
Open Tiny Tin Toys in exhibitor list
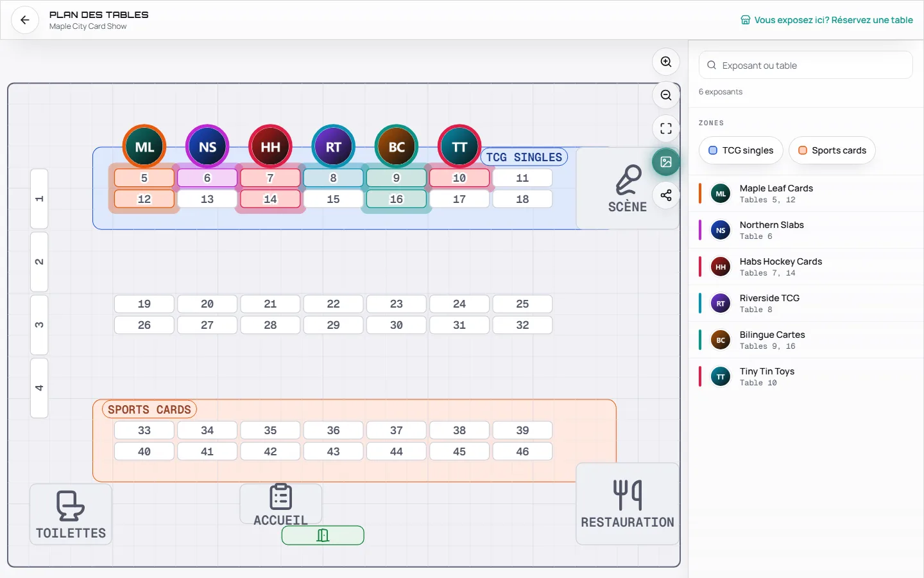806,376
